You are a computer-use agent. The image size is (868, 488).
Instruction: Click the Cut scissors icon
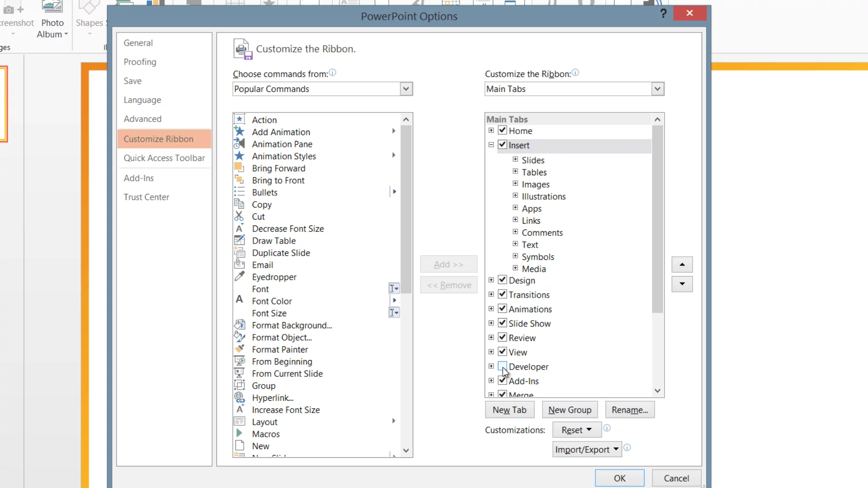click(x=239, y=216)
